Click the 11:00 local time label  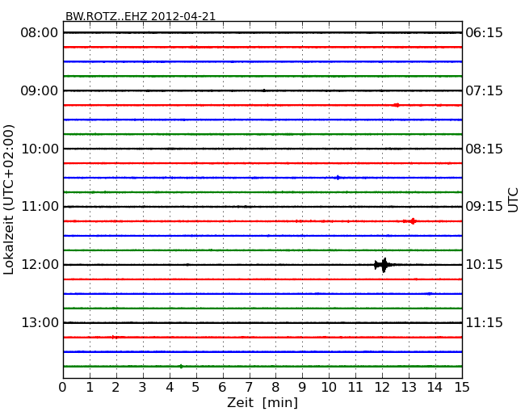coord(40,207)
